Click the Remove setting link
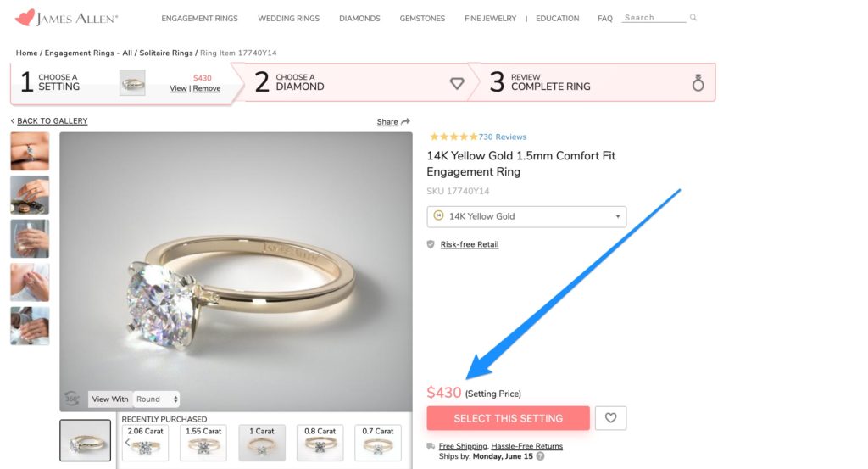 207,88
